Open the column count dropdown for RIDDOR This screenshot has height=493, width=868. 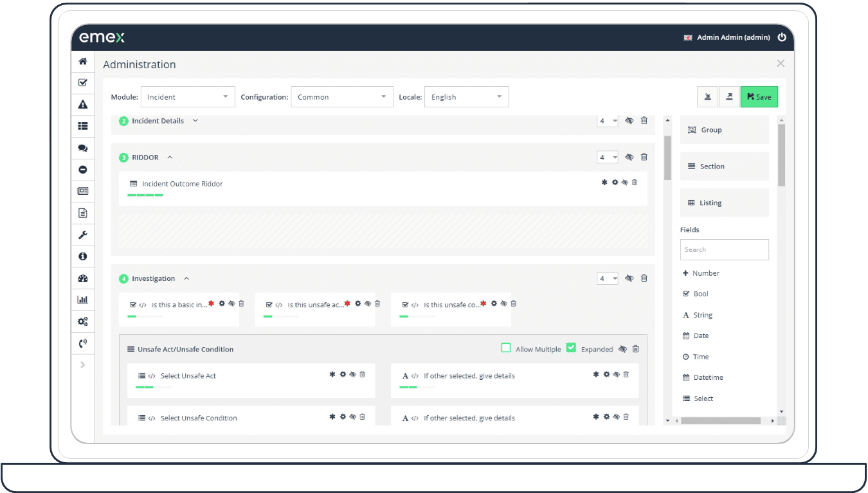tap(608, 157)
